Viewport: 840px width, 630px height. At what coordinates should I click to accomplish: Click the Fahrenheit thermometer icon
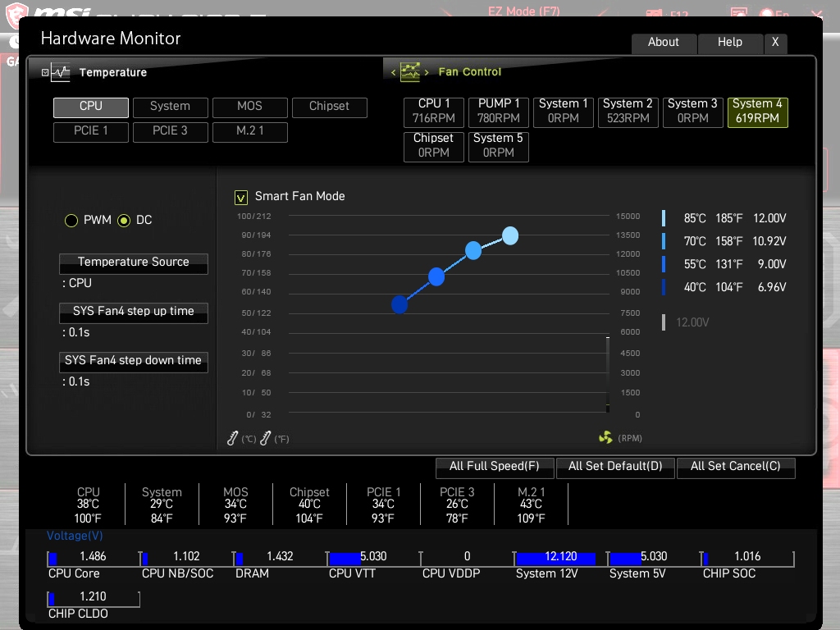(265, 438)
